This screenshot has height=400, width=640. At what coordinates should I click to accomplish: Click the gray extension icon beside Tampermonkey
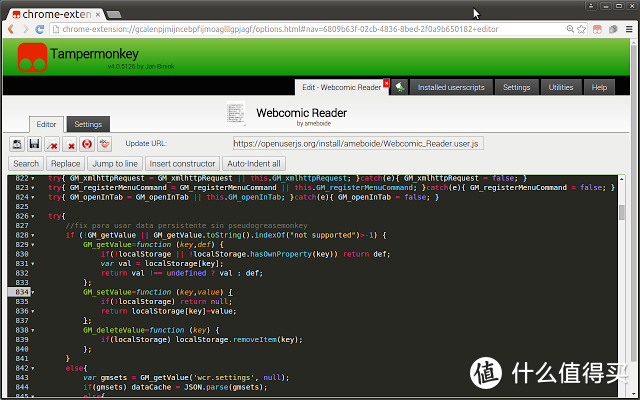coord(613,29)
